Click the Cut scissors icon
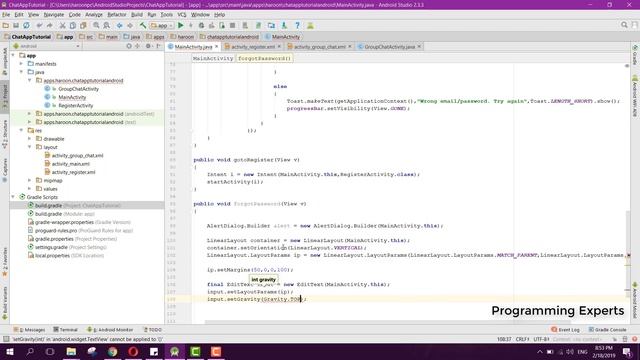640x360 pixels. 62,25
